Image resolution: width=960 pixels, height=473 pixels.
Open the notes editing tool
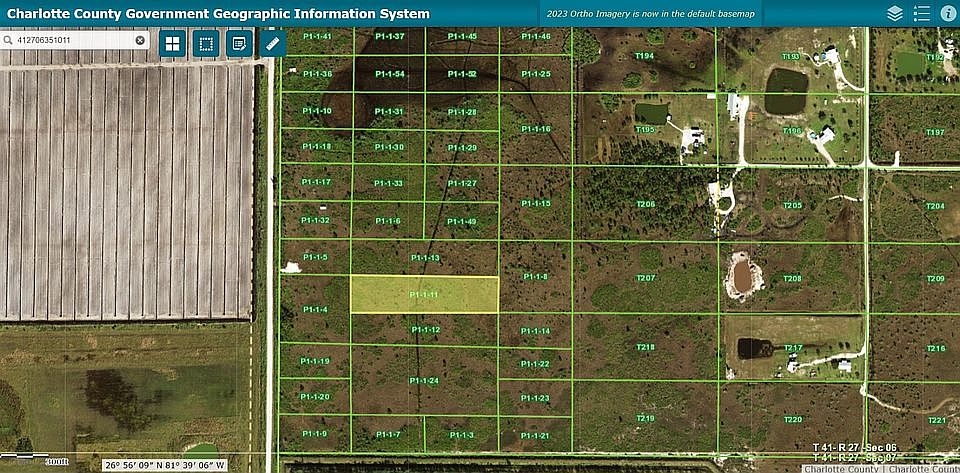(238, 44)
